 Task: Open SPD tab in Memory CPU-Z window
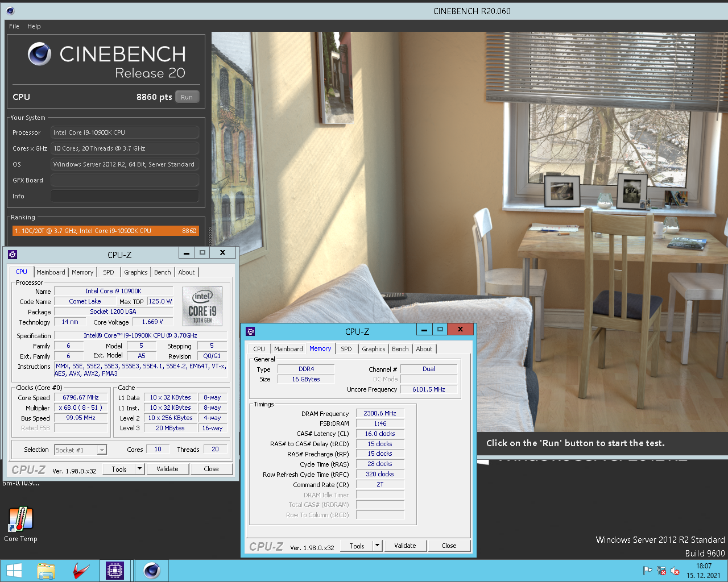pos(346,349)
